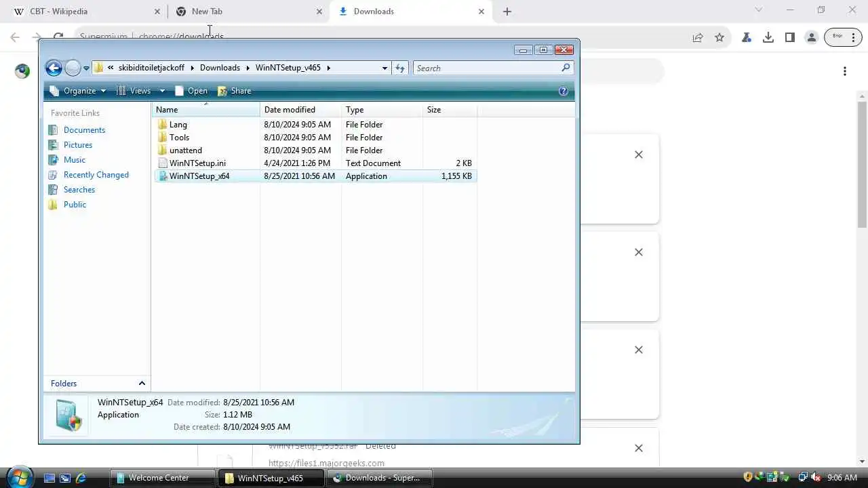The image size is (868, 488).
Task: Refresh the Explorer folder view
Action: tap(400, 68)
